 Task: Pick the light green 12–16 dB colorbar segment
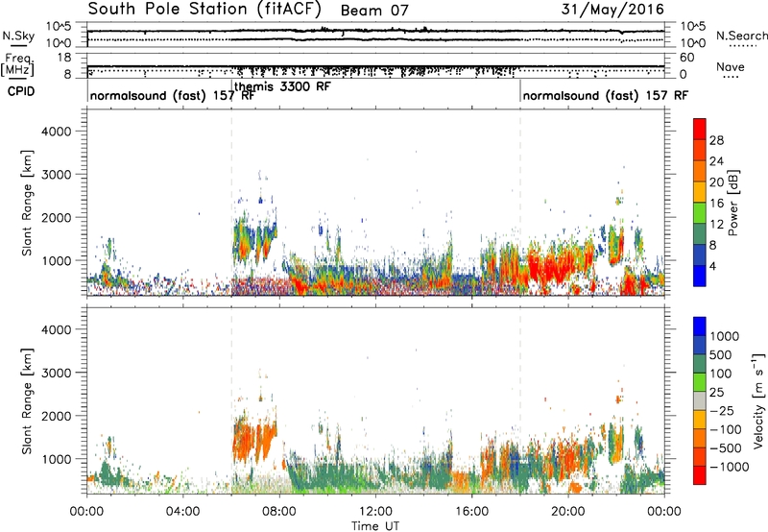tap(700, 213)
